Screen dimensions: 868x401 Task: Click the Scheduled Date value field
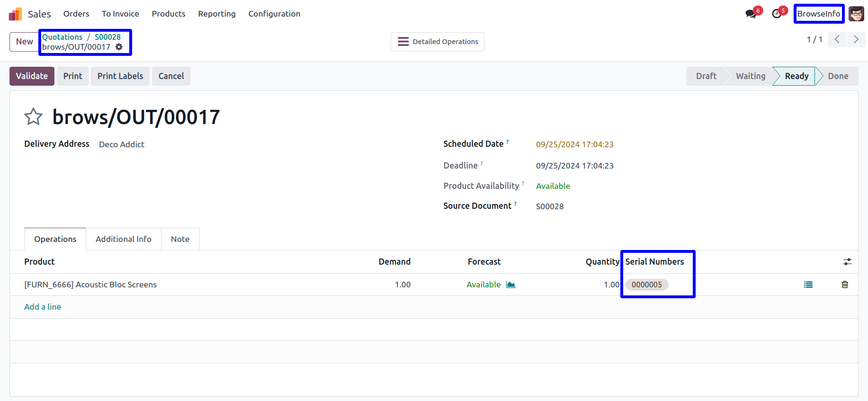pyautogui.click(x=575, y=144)
